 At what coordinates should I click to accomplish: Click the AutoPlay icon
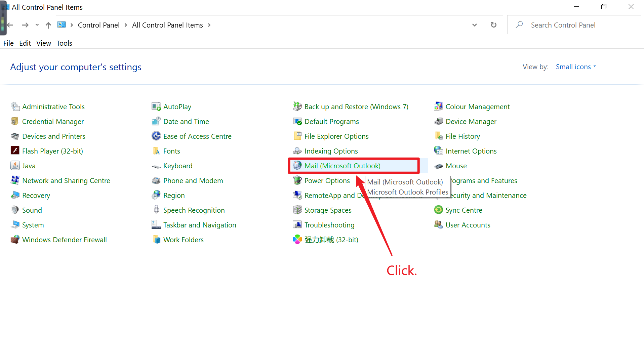tap(156, 107)
